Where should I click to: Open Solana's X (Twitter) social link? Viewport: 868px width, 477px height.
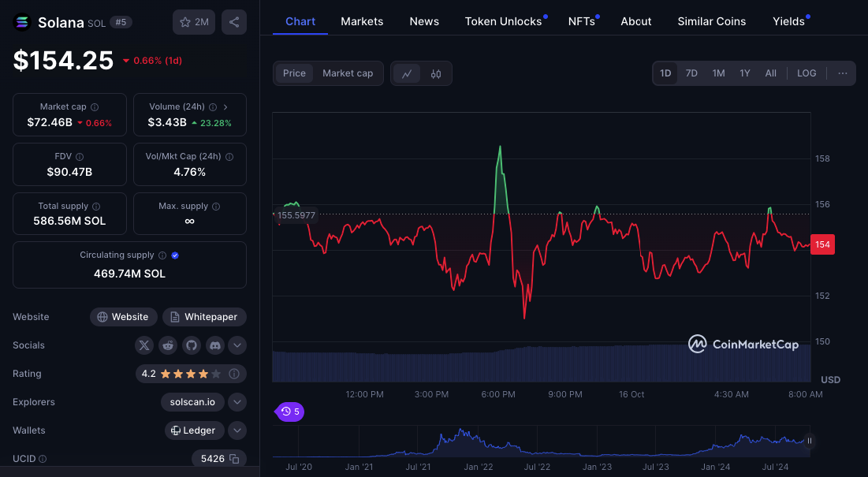[x=144, y=345]
